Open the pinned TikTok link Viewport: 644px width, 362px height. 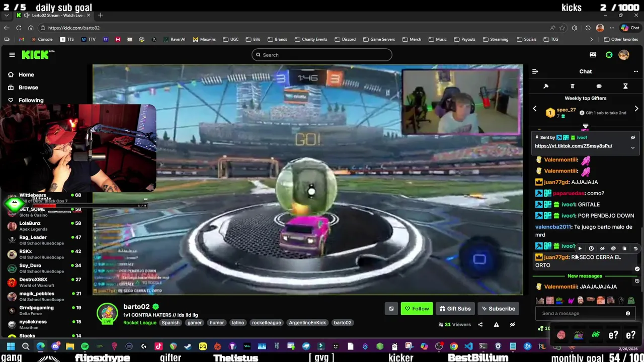pyautogui.click(x=574, y=146)
